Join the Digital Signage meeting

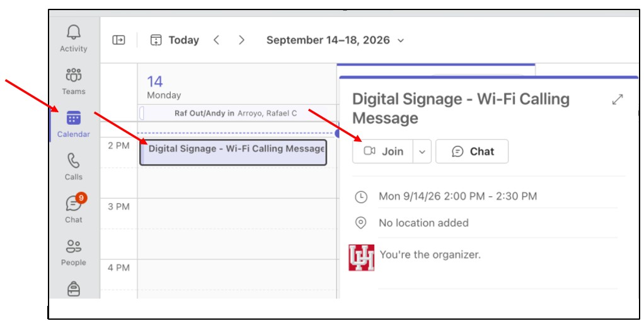point(382,151)
